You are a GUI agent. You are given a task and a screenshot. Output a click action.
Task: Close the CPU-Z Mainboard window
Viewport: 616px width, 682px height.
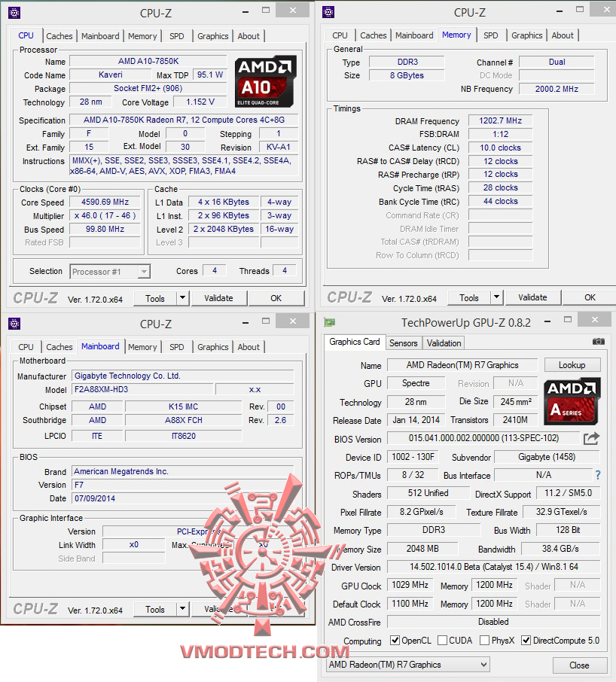(293, 321)
